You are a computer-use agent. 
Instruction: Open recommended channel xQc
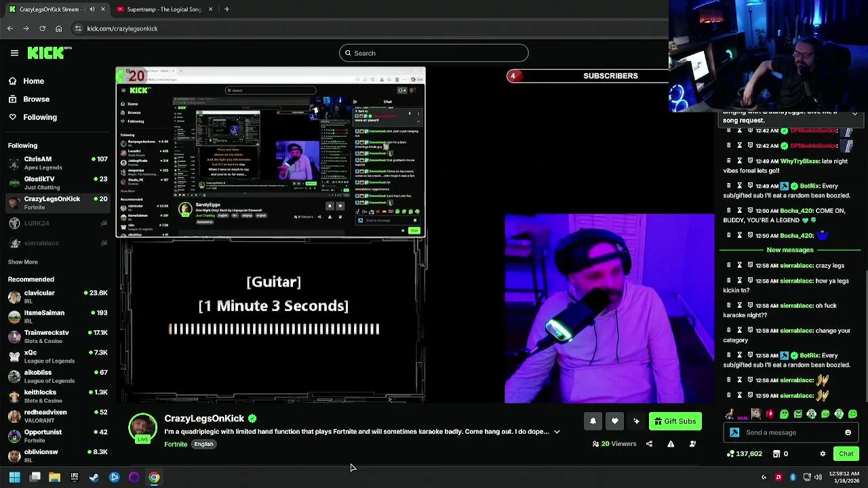click(x=58, y=357)
